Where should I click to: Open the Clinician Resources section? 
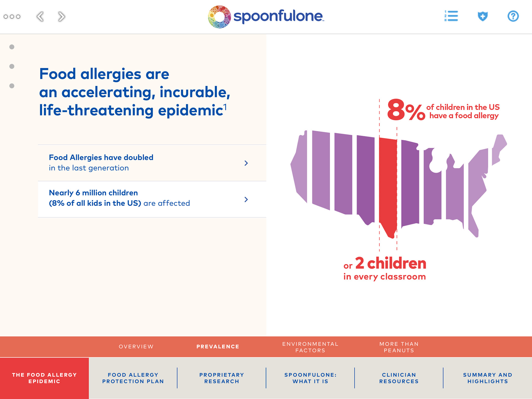[x=399, y=378]
